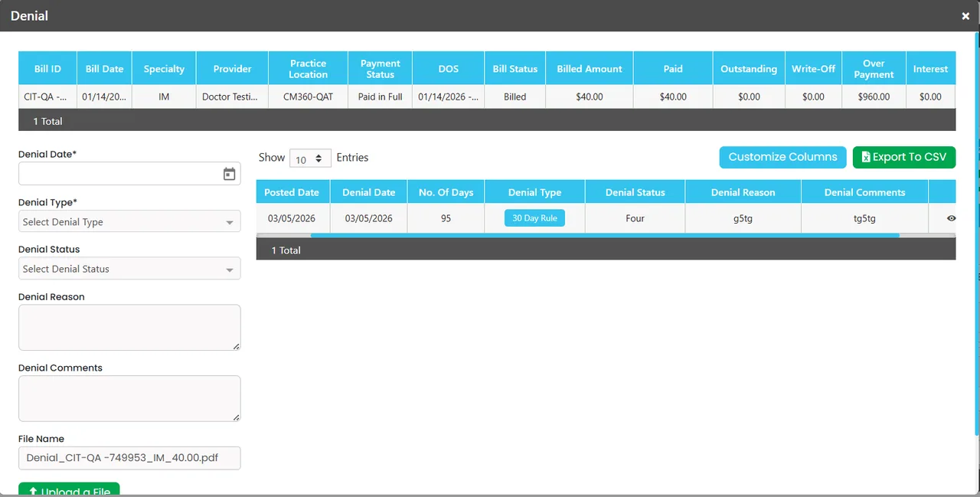Viewport: 980px width, 497px height.
Task: Sort by the denial table's Denial Date column header
Action: coord(369,192)
